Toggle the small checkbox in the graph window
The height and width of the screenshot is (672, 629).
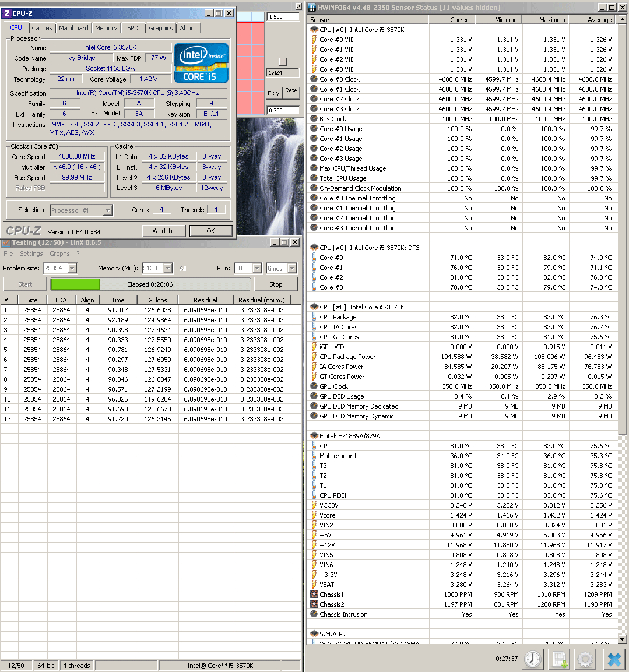(x=283, y=61)
